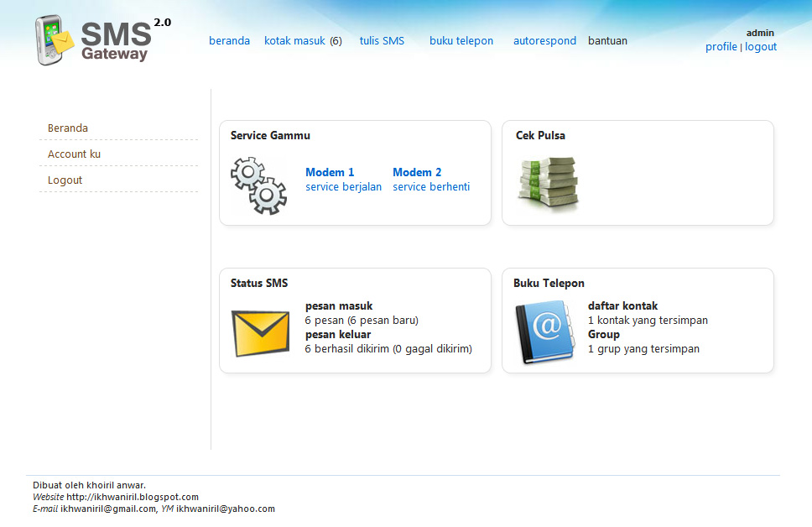Select autorespond in the top menu

544,40
